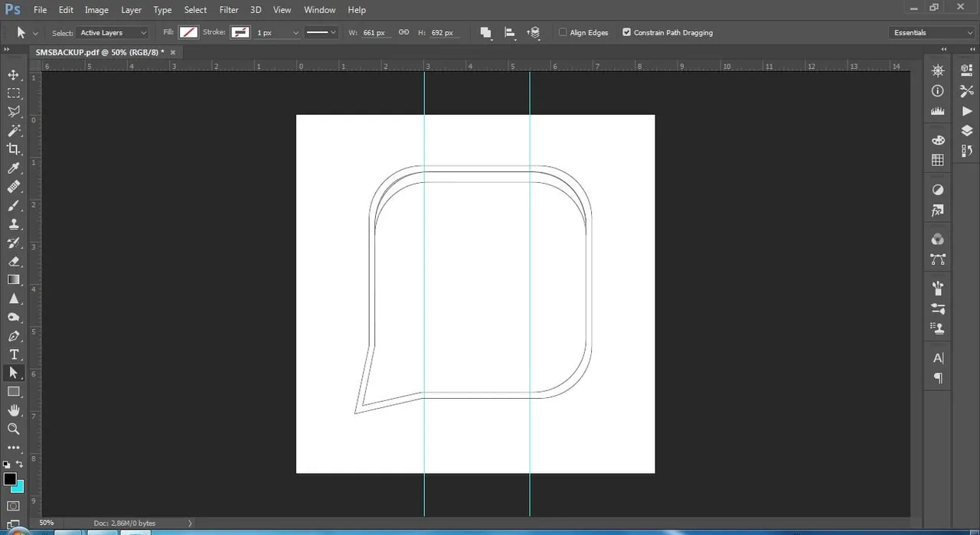980x535 pixels.
Task: Open the Filter menu
Action: [x=229, y=10]
